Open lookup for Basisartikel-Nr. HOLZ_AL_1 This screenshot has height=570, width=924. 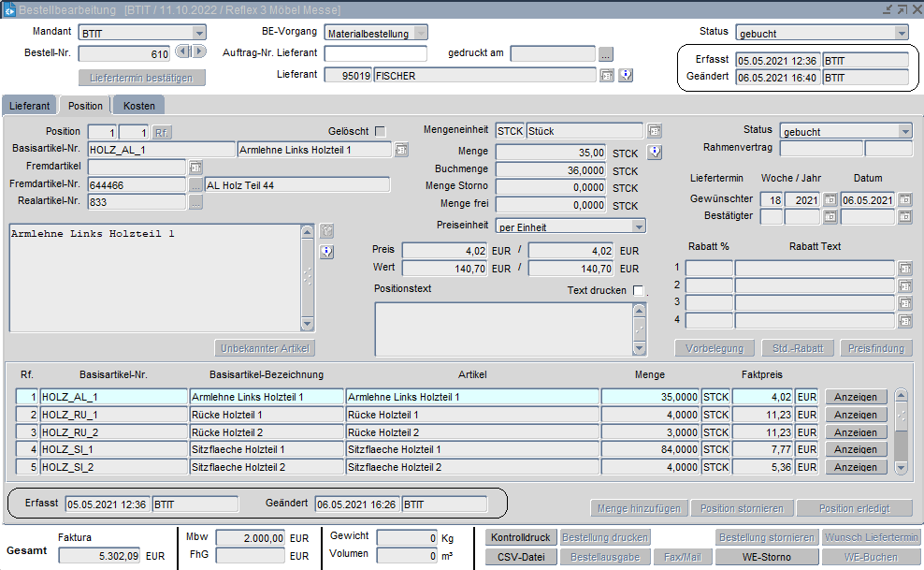pyautogui.click(x=401, y=150)
